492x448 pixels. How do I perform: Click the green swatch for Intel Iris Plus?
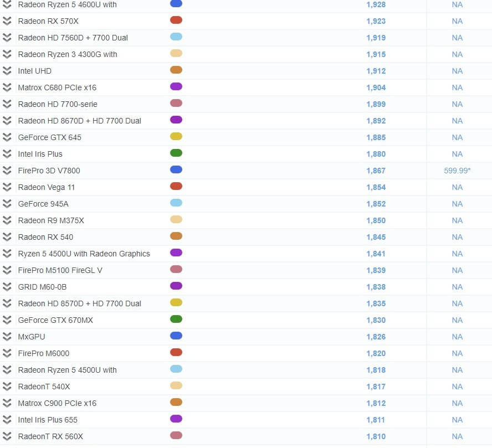point(176,153)
